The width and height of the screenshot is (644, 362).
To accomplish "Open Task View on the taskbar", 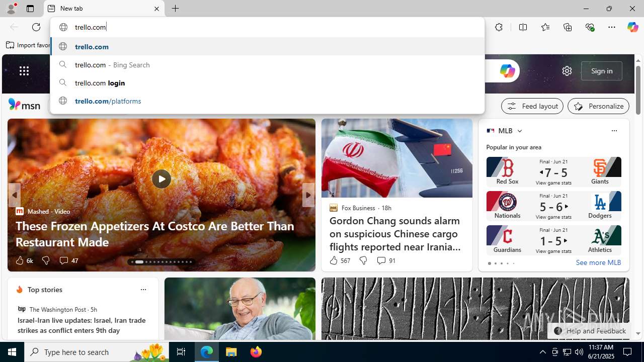I will tap(181, 352).
